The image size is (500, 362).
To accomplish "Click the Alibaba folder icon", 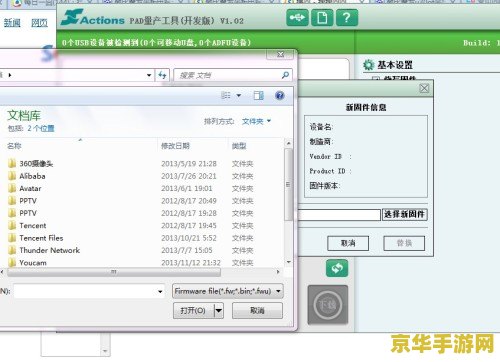I will pos(12,176).
